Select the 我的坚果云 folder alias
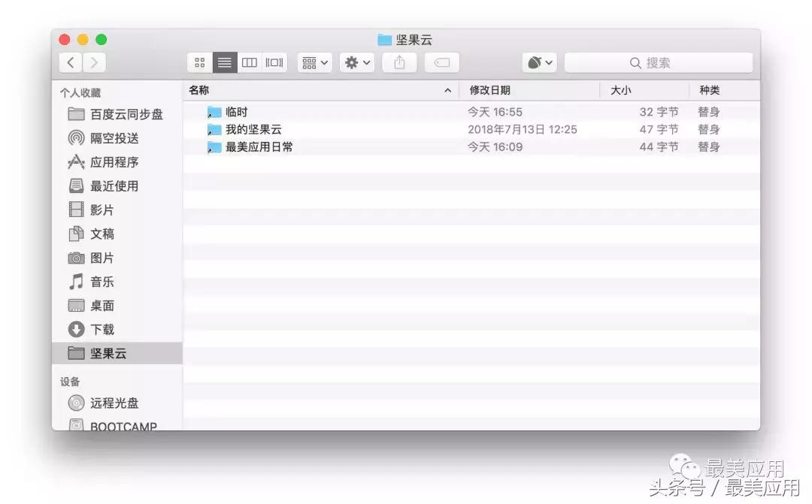Image resolution: width=812 pixels, height=504 pixels. tap(471, 129)
